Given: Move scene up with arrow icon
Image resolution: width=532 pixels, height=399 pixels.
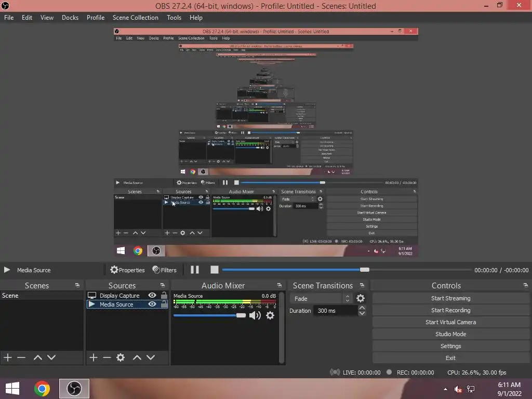Looking at the screenshot, I should [x=37, y=357].
